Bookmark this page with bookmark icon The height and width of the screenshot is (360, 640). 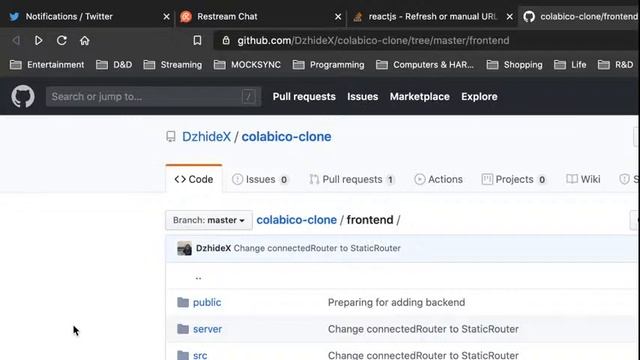(x=197, y=40)
